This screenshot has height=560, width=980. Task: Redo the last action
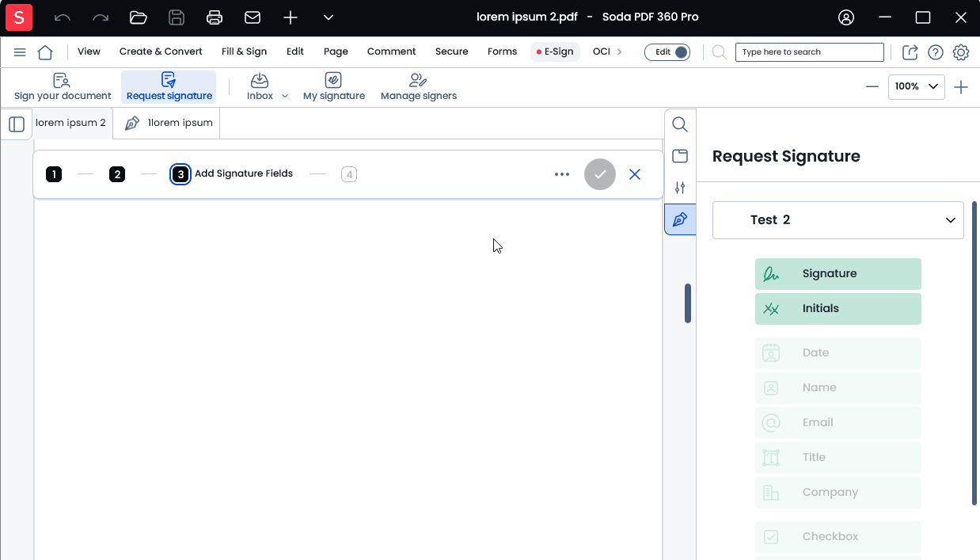(101, 17)
